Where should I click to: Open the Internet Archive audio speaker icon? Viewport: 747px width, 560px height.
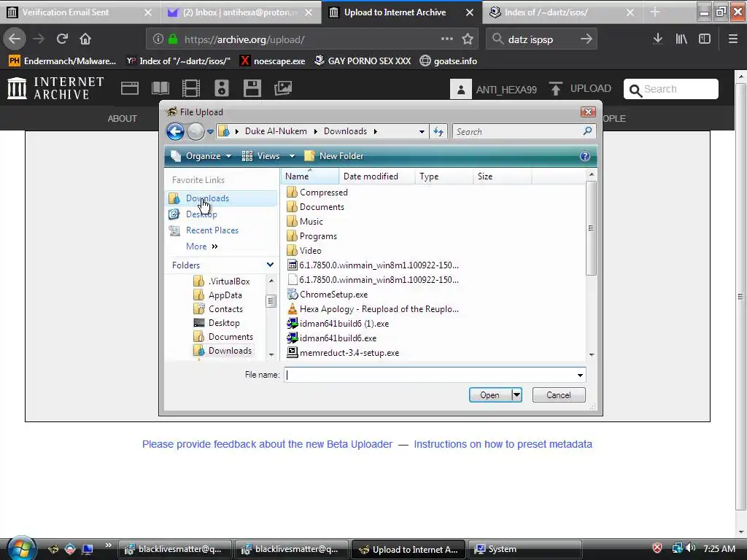coord(222,88)
